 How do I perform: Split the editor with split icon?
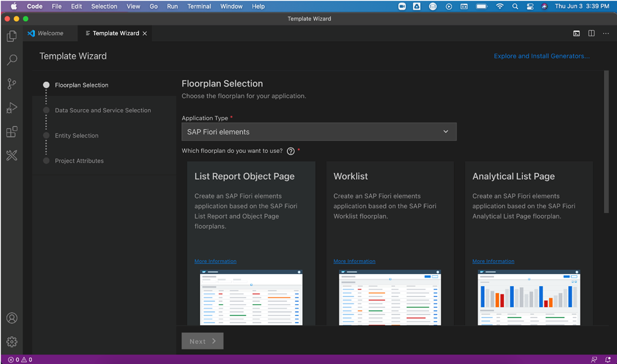(592, 33)
